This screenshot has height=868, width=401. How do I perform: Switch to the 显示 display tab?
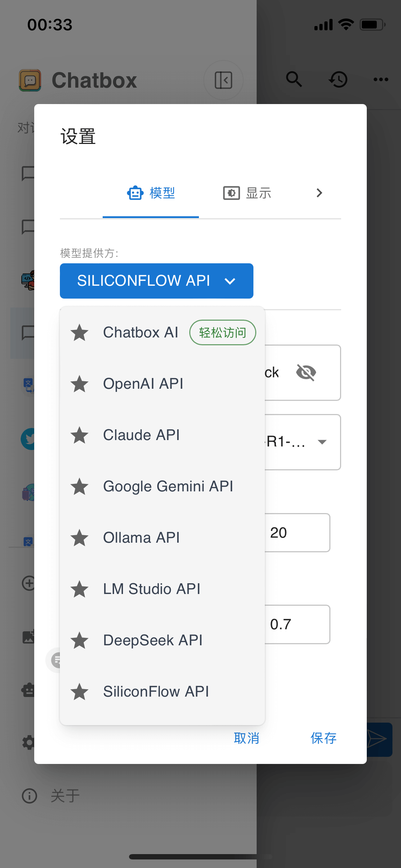[x=247, y=193]
